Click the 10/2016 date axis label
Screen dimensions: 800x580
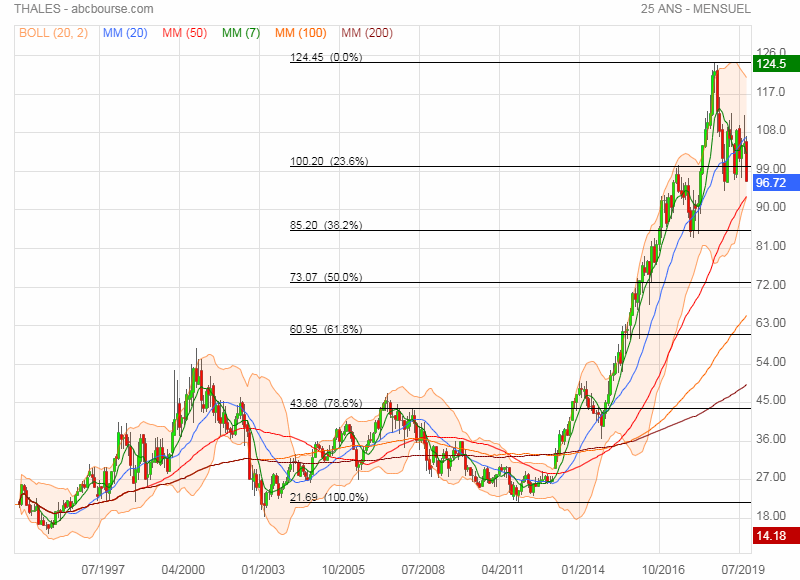tap(663, 569)
